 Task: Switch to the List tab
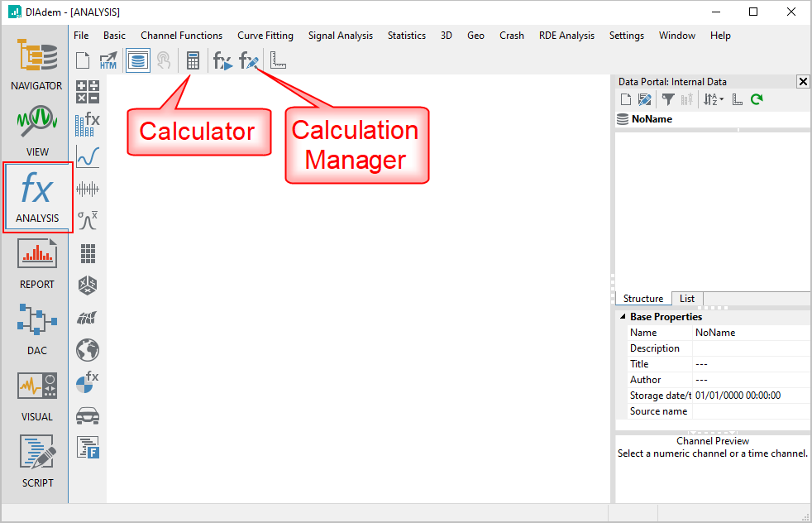(687, 299)
